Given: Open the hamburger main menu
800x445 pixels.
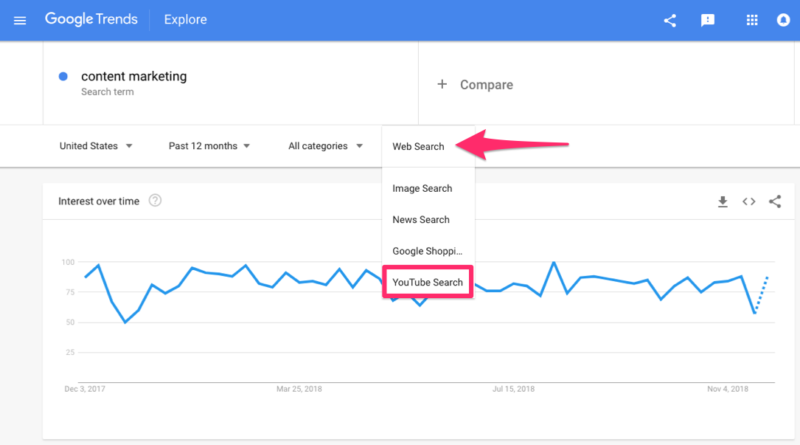Looking at the screenshot, I should click(20, 20).
